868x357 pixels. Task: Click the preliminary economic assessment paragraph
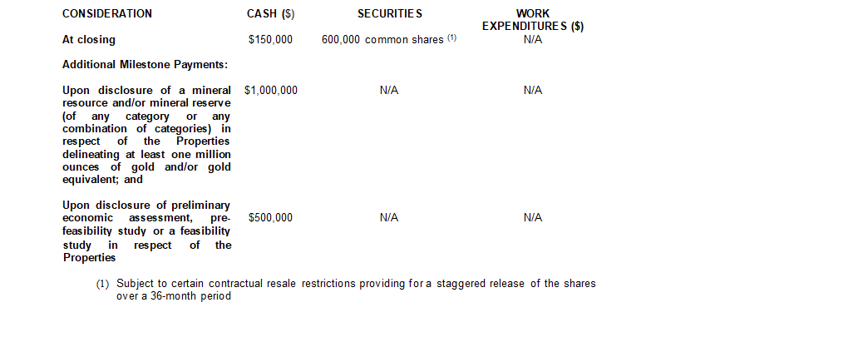point(147,231)
